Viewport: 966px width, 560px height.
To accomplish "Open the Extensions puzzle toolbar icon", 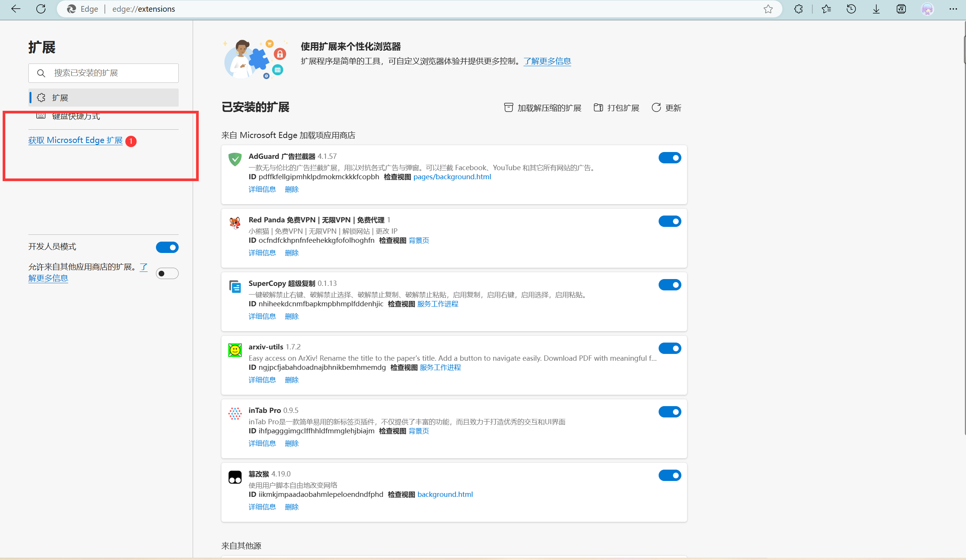I will [x=798, y=9].
